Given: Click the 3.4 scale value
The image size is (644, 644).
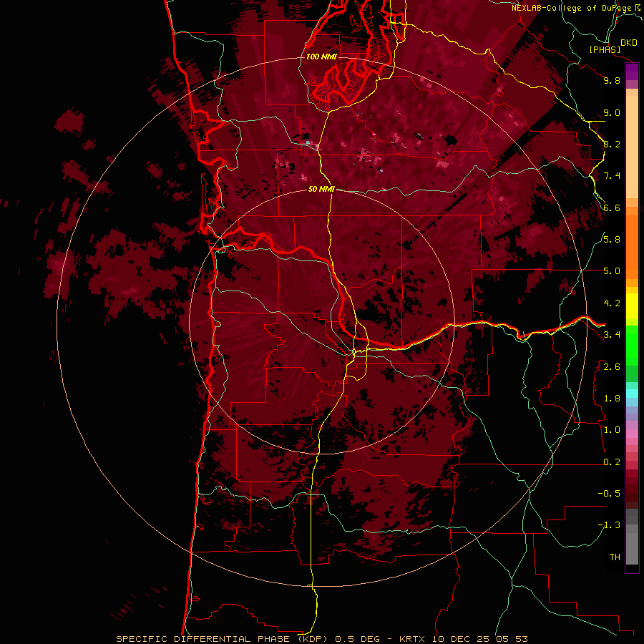Looking at the screenshot, I should [612, 335].
